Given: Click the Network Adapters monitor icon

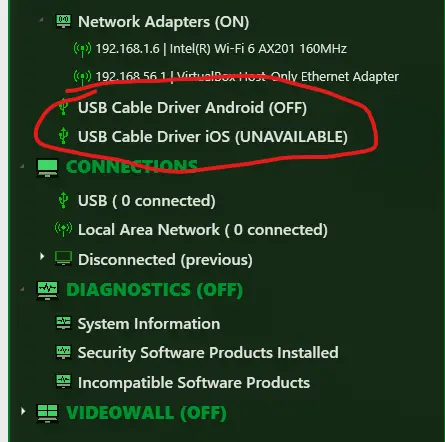Looking at the screenshot, I should 63,21.
